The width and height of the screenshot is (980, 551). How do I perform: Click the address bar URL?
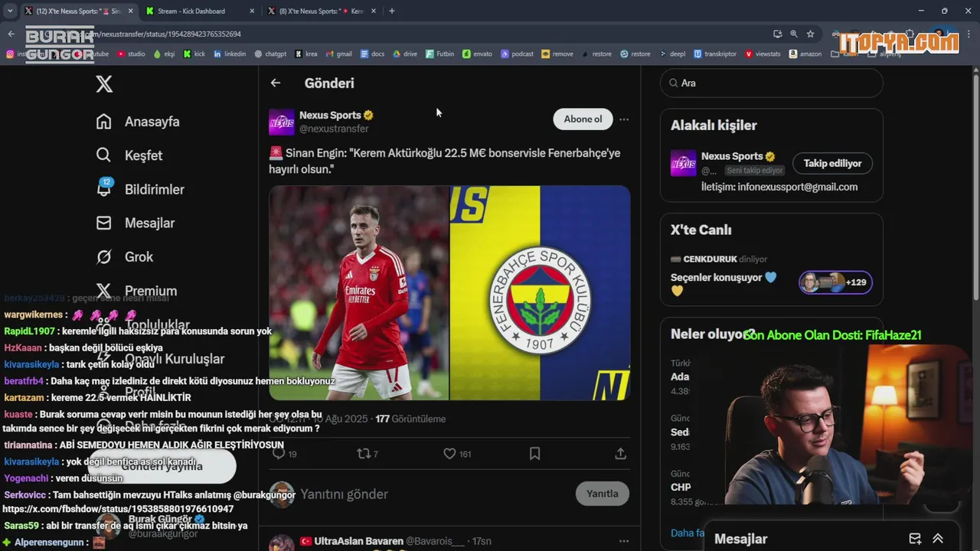[x=161, y=34]
